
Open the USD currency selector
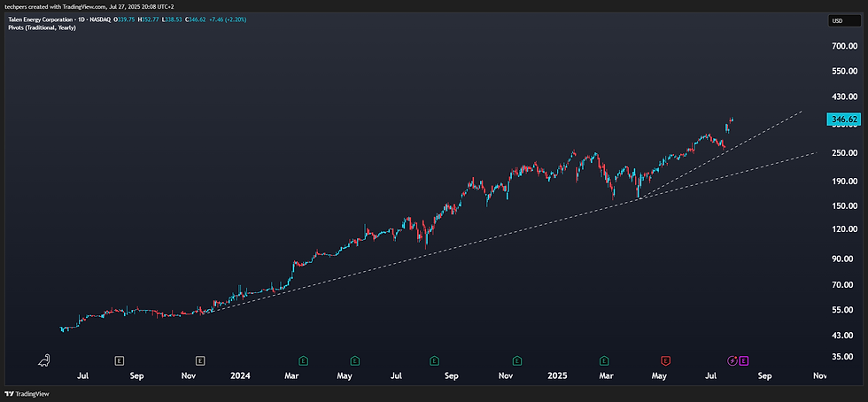[845, 21]
